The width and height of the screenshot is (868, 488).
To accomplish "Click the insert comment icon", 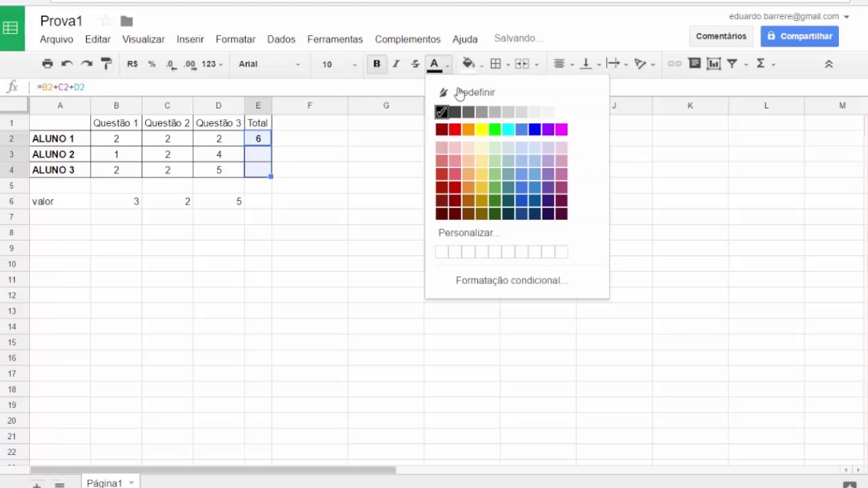I will pos(694,64).
